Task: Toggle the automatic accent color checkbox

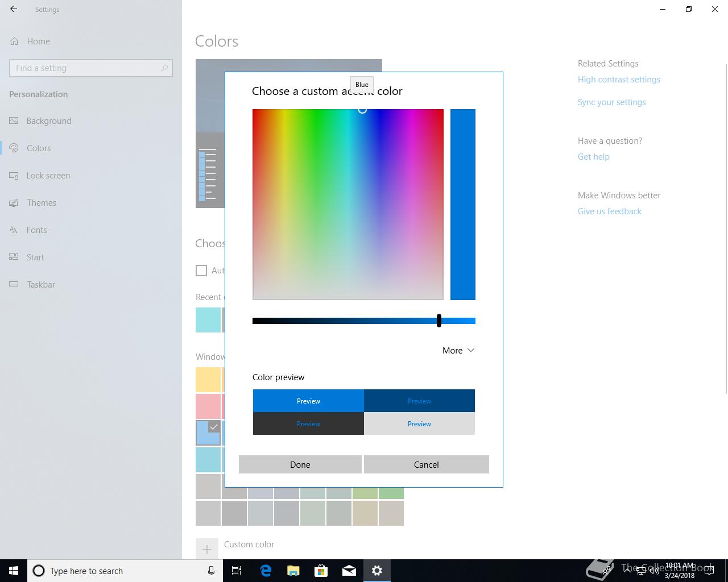Action: pos(201,271)
